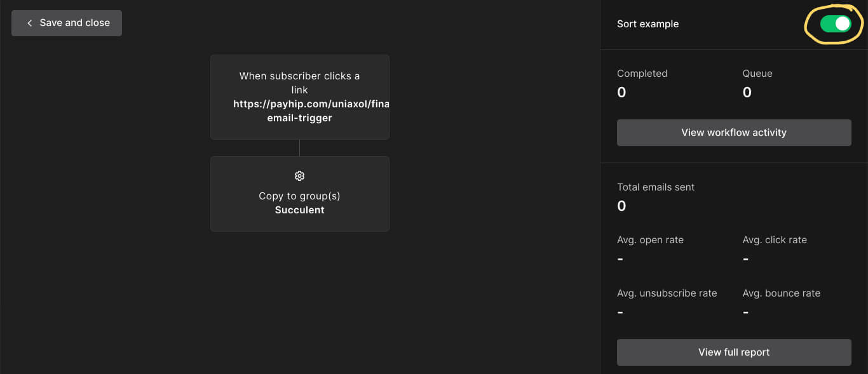Click the Avg. bounce rate label
This screenshot has height=374, width=868.
[x=781, y=293]
